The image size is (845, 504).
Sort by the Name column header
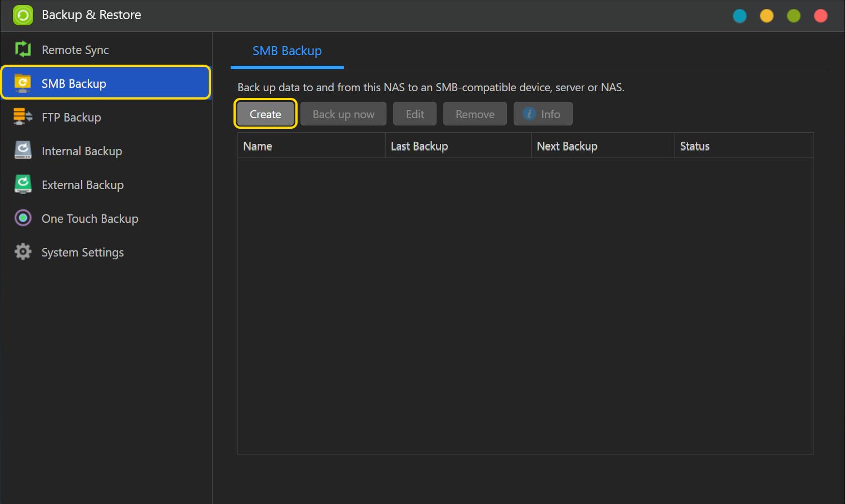312,146
